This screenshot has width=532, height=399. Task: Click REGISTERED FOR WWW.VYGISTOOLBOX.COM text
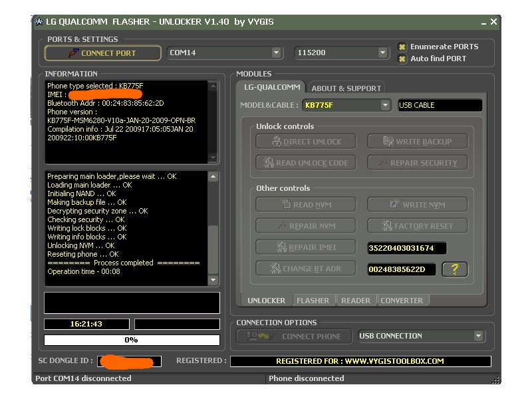tap(360, 361)
